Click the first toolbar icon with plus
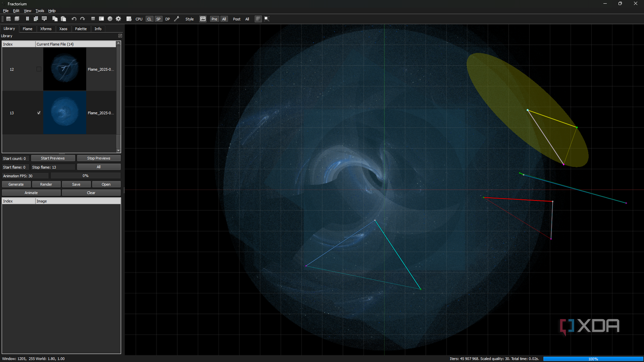Screen dimensions: 644x362 tap(8, 19)
